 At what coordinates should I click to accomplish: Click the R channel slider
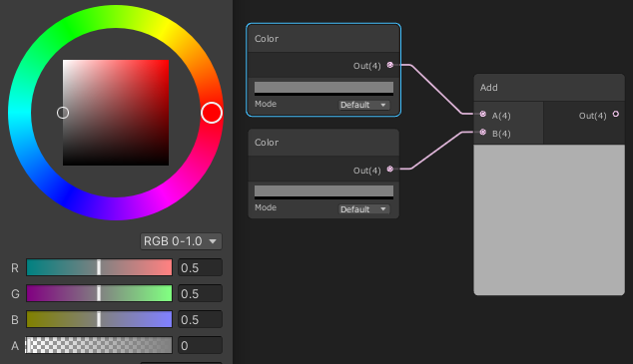[99, 267]
